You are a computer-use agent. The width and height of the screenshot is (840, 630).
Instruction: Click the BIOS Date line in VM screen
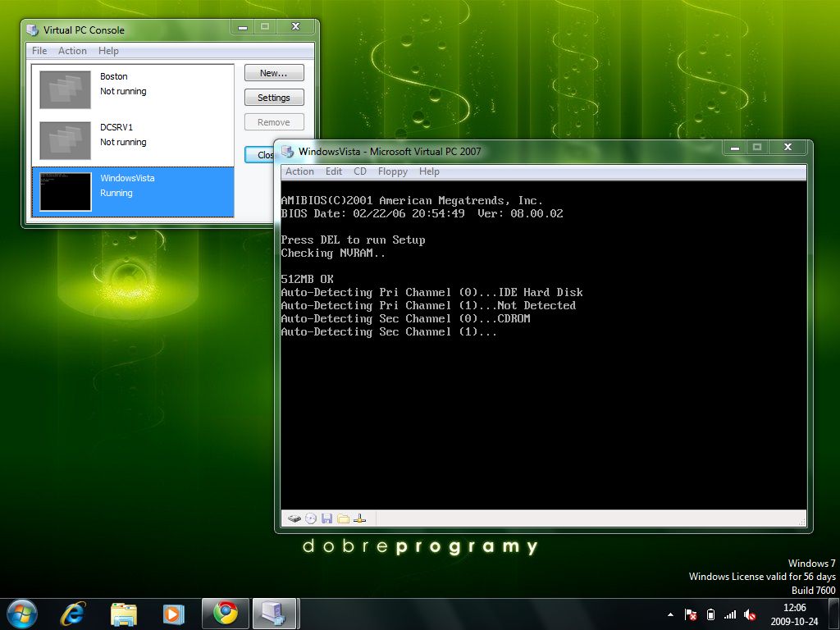(422, 214)
